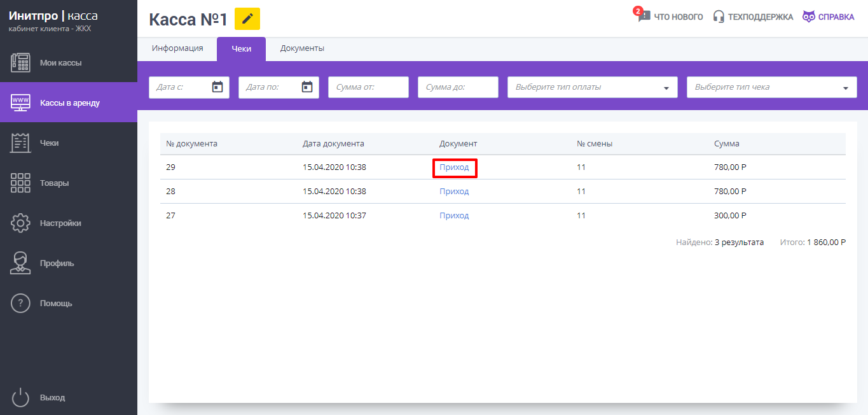This screenshot has height=415, width=868.
Task: Click date 15.04.2020 10:37 cell
Action: [334, 216]
